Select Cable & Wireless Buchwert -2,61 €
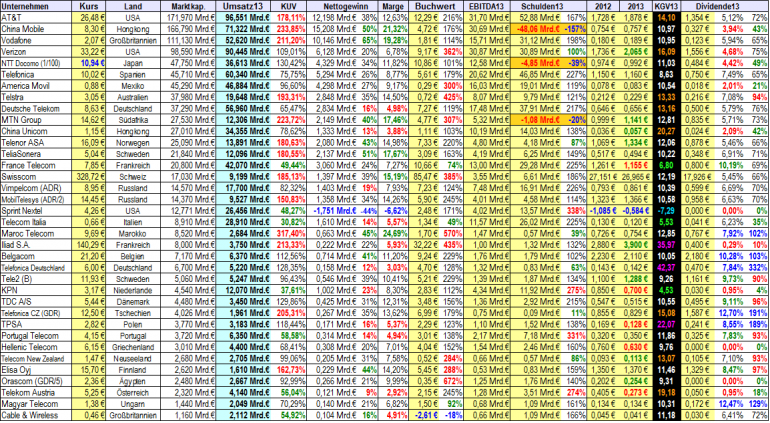The image size is (770, 423). (x=425, y=415)
